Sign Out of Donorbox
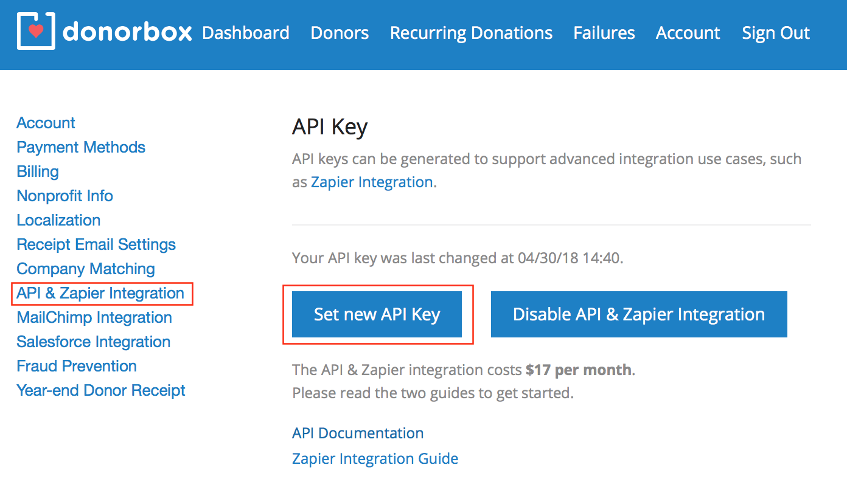847x504 pixels. (x=776, y=33)
